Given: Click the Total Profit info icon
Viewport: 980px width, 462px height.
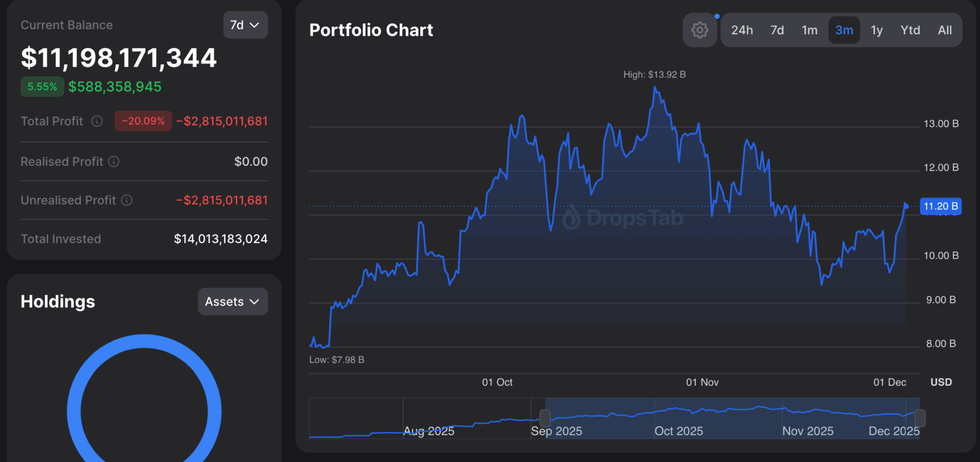Looking at the screenshot, I should pyautogui.click(x=97, y=121).
